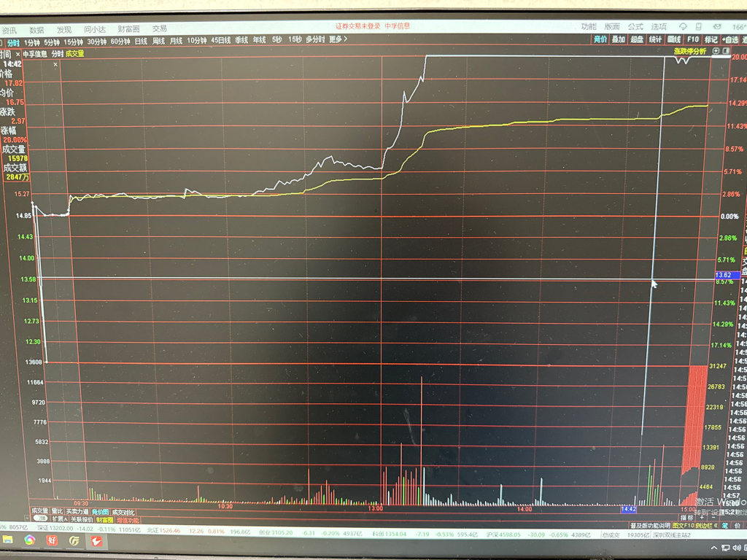Switch to 10分钟 period
Screen dimensions: 747x560
click(197, 41)
